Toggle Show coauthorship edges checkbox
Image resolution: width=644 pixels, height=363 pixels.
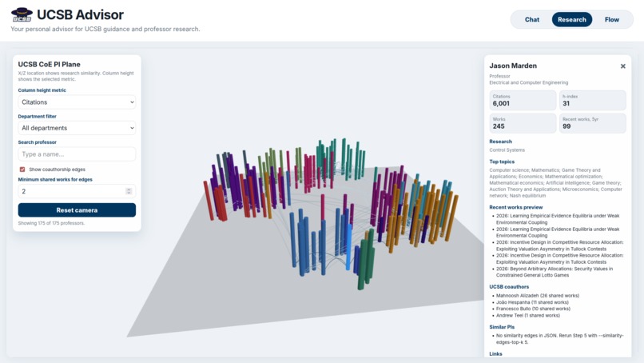pos(22,170)
